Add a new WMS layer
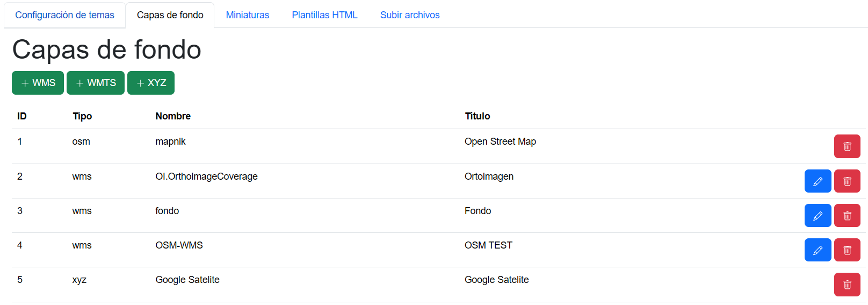868x305 pixels. coord(38,83)
